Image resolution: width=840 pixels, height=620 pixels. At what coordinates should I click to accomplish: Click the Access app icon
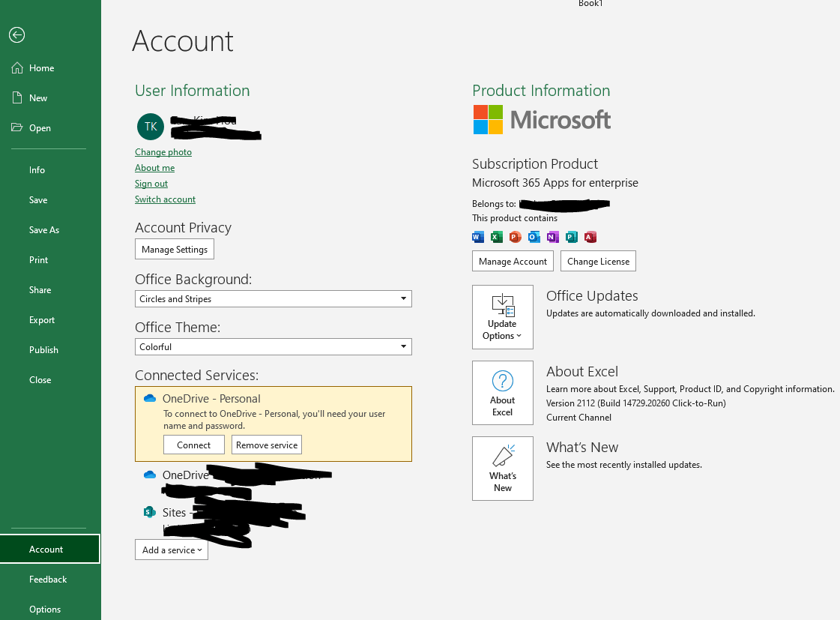click(x=590, y=237)
